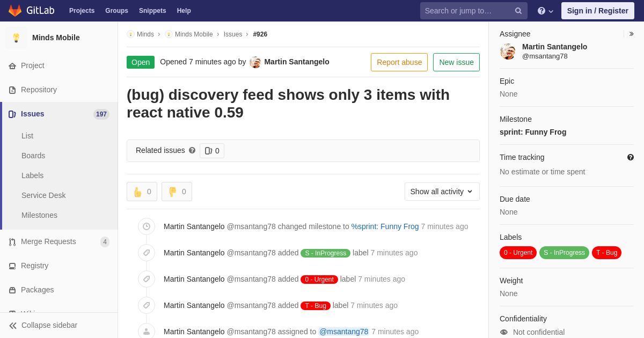Click the label icon beside 0 - Urgent activity

pyautogui.click(x=147, y=279)
